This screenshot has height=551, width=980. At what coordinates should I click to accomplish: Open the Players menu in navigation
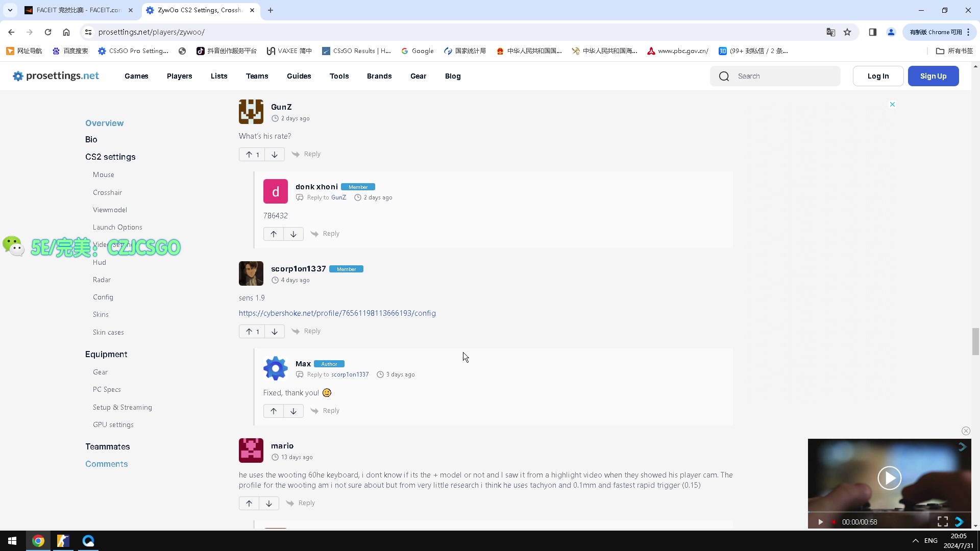[x=180, y=76]
